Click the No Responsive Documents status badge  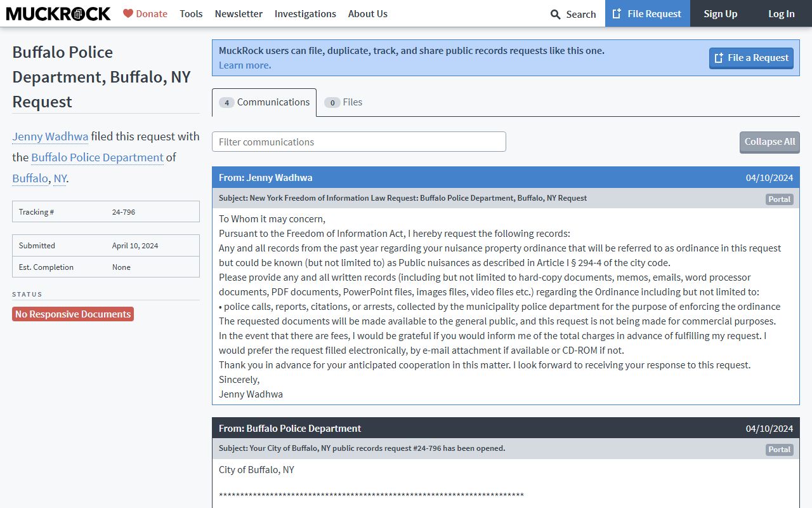[x=73, y=314]
